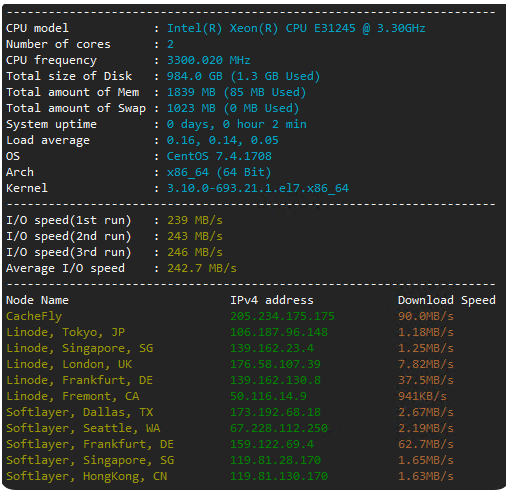Image resolution: width=510 pixels, height=490 pixels.
Task: Select the swap value 1023 MB (0 MB Used)
Action: (x=233, y=108)
